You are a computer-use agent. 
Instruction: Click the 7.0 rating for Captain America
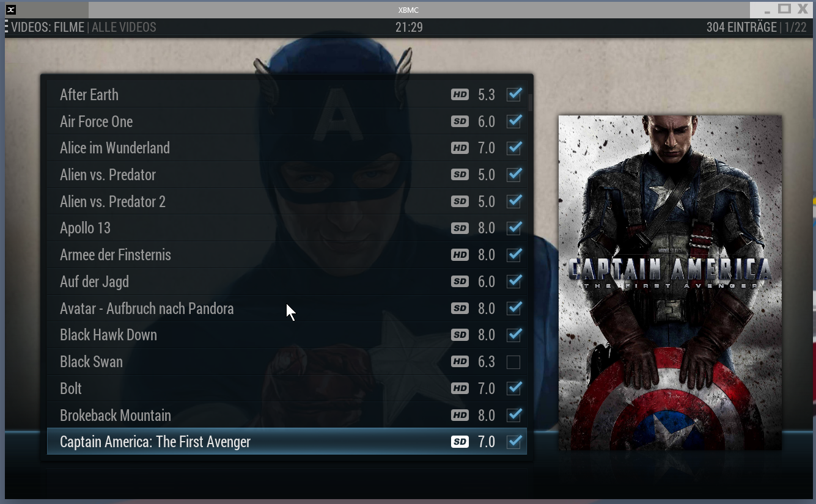point(487,442)
